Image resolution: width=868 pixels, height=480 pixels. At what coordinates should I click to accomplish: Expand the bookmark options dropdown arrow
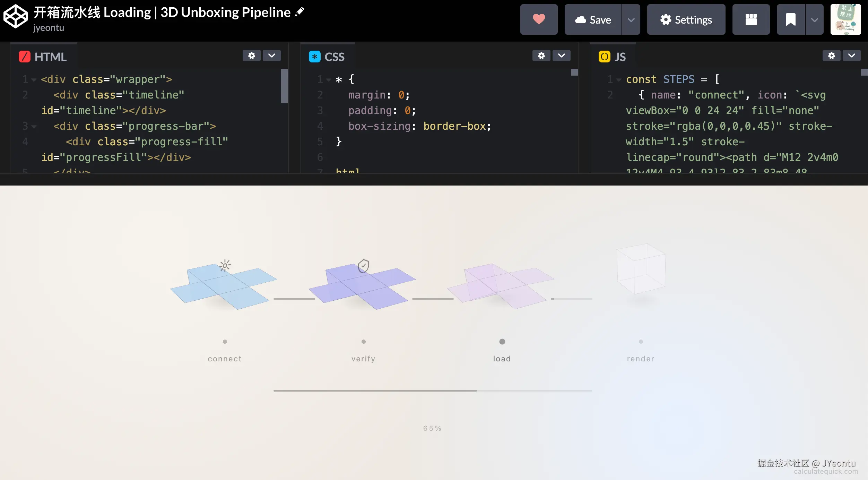[x=814, y=19]
